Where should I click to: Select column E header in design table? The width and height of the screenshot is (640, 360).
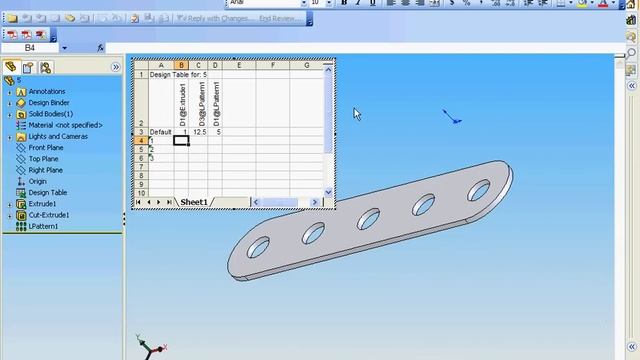point(239,65)
